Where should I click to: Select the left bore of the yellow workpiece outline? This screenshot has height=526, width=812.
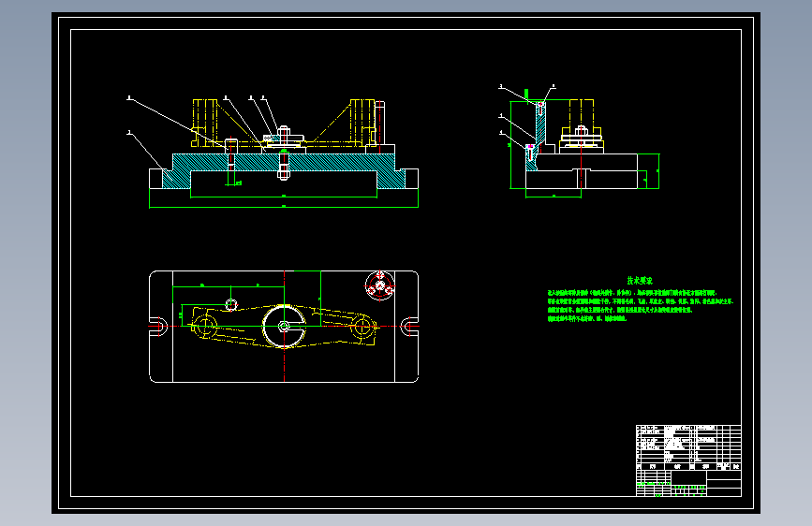205,326
